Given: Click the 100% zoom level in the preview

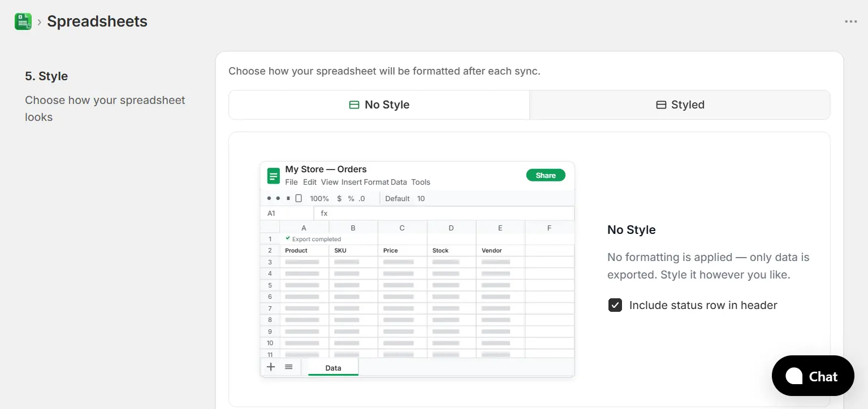Looking at the screenshot, I should tap(319, 198).
